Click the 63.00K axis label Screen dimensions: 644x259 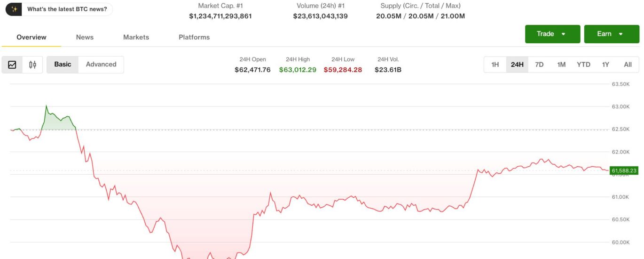pos(620,107)
